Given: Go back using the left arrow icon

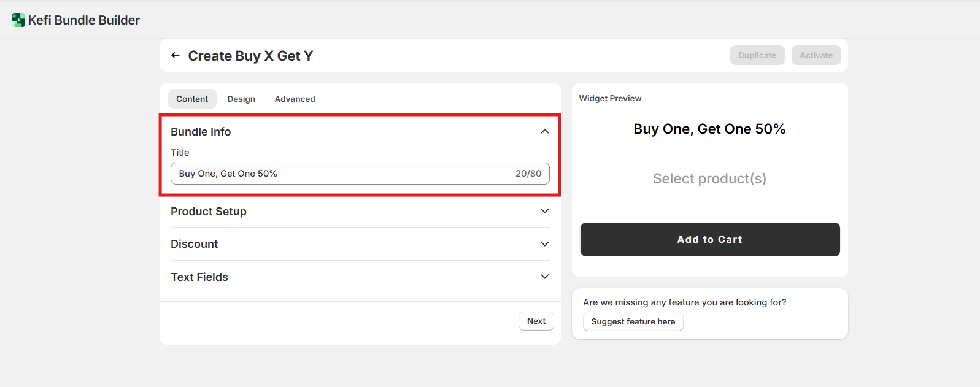Looking at the screenshot, I should 176,56.
